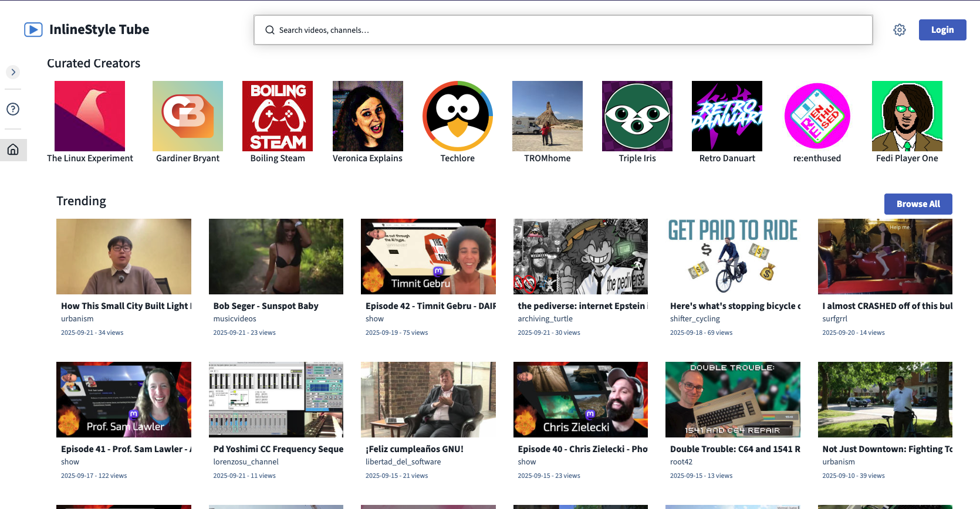The image size is (980, 509).
Task: Open the Bob Seger - Sunspot Baby title
Action: [266, 306]
